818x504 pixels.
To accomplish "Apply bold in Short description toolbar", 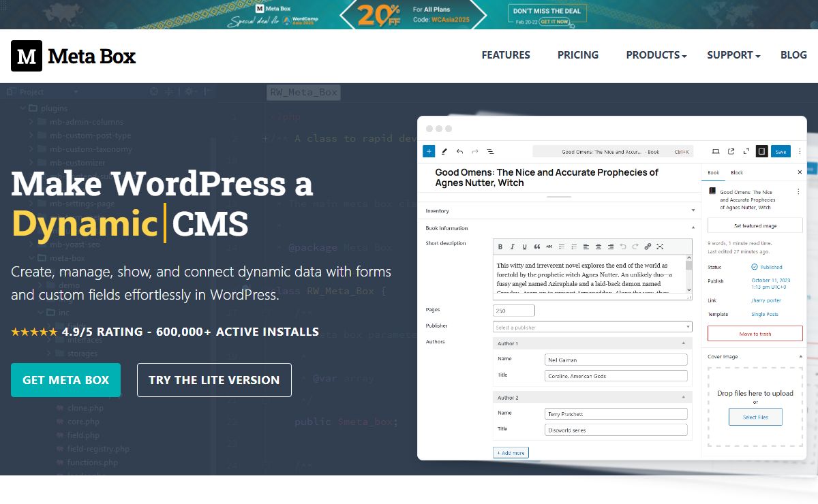I will (500, 247).
